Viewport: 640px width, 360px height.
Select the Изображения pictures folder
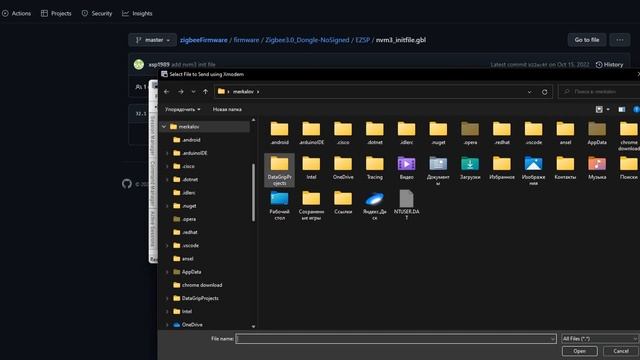(x=533, y=170)
